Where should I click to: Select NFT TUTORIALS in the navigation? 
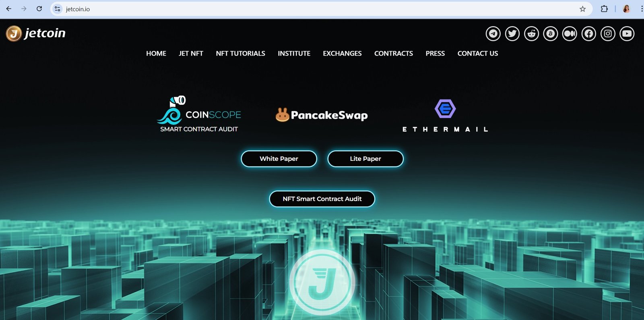pyautogui.click(x=240, y=53)
